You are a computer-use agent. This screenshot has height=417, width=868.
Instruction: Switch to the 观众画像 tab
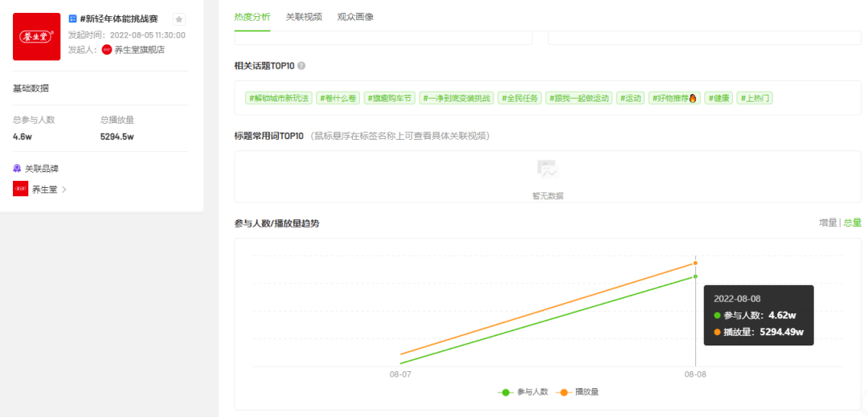tap(355, 17)
